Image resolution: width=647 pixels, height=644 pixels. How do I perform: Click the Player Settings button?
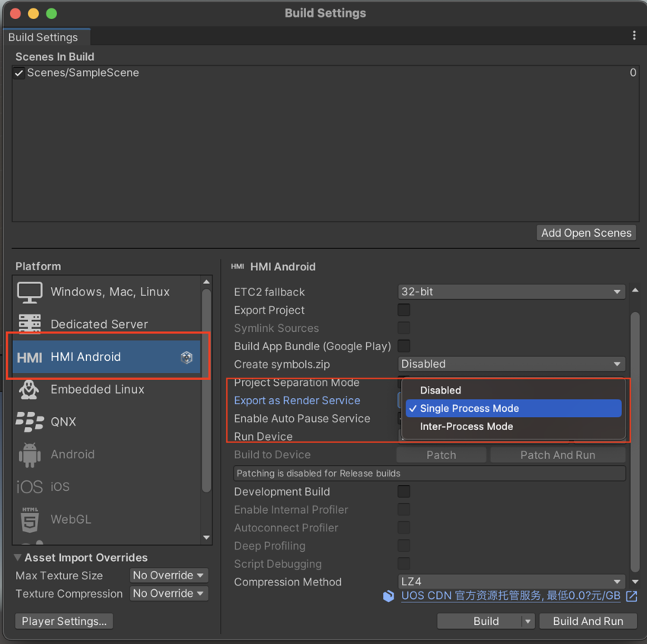63,621
